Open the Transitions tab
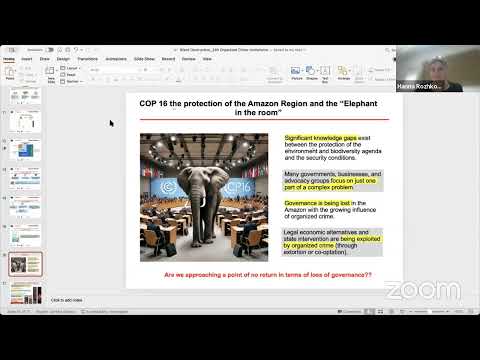480x360 pixels. click(x=88, y=59)
